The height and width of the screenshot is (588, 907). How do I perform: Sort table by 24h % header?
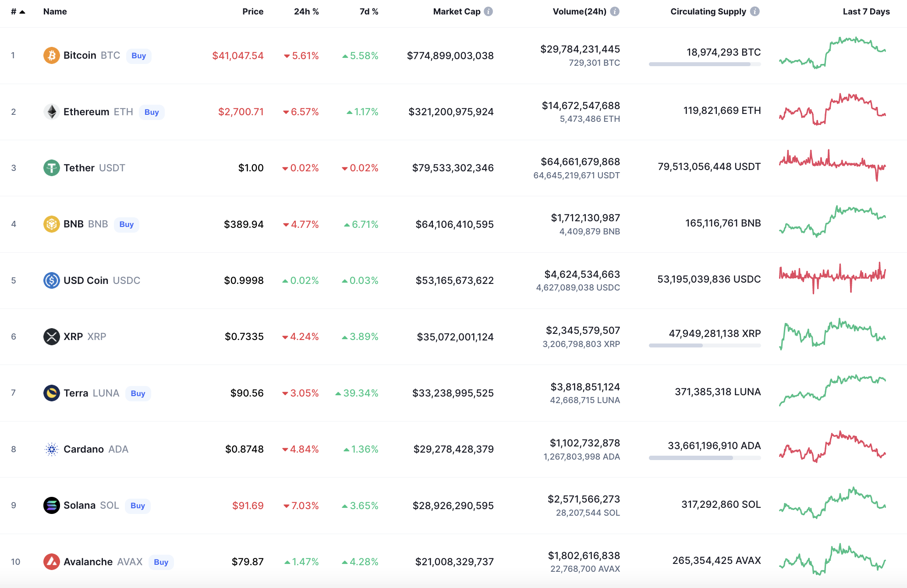pos(306,12)
